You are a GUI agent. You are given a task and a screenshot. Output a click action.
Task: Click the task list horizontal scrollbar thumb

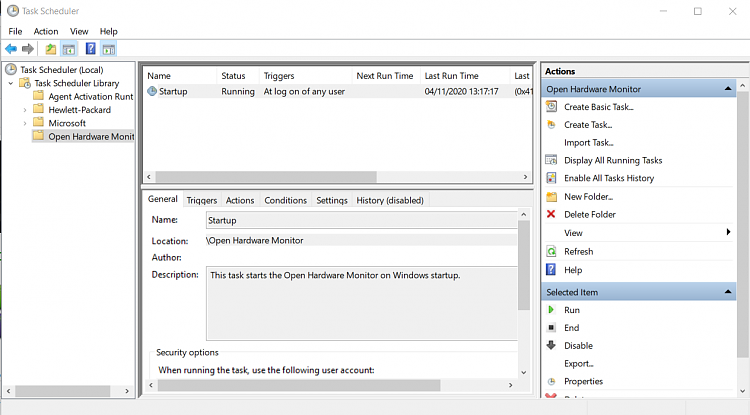pos(266,177)
